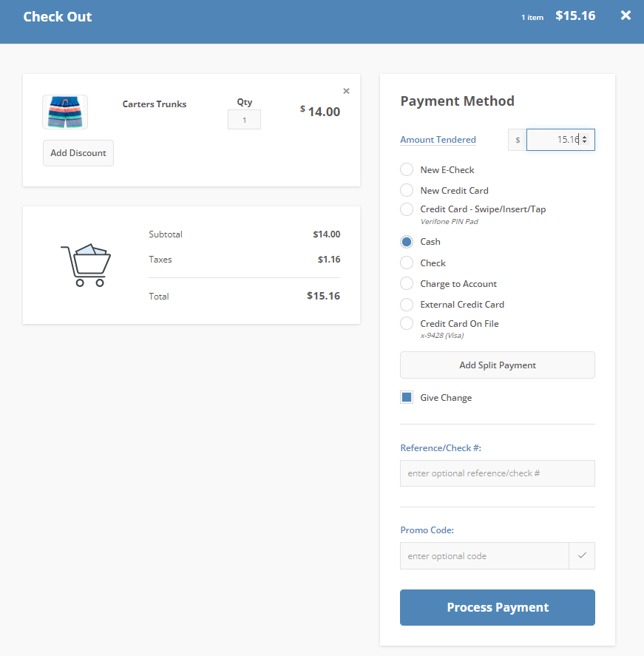
Task: Choose Credit Card On File option
Action: (x=407, y=323)
